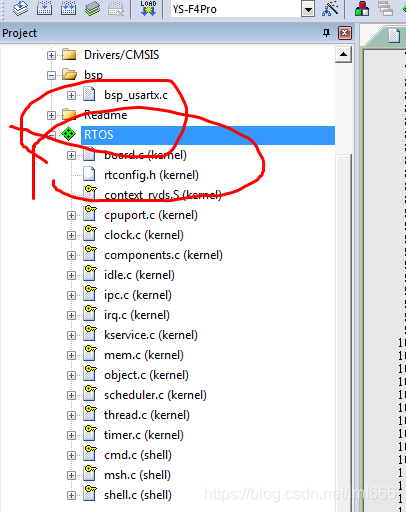Select msh.c (shell) file
The image size is (406, 512).
click(137, 475)
